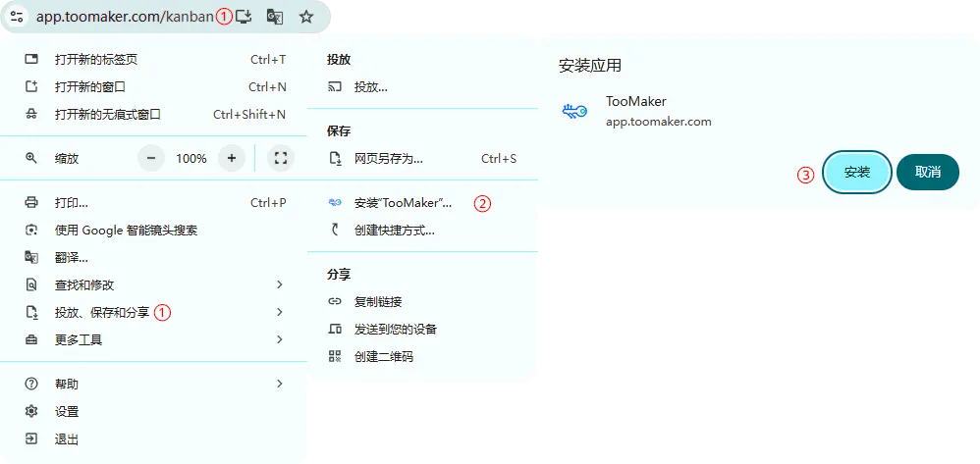Click the 安装 install button
Viewport: 980px width, 464px height.
857,173
